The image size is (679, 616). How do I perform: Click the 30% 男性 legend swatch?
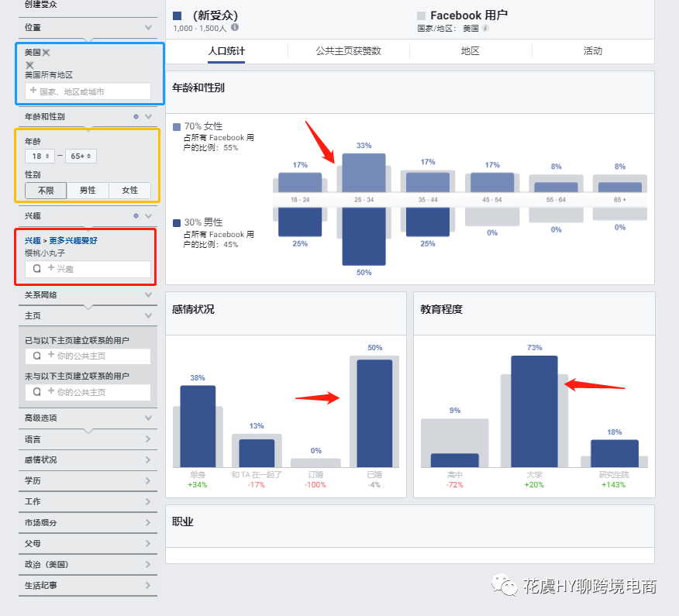pos(177,223)
